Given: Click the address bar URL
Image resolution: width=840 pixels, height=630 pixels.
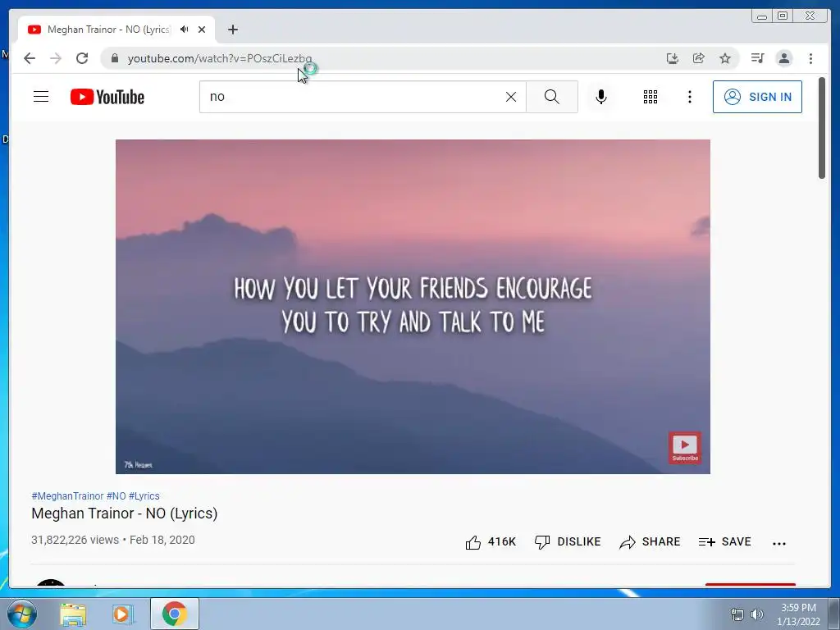Looking at the screenshot, I should (220, 58).
